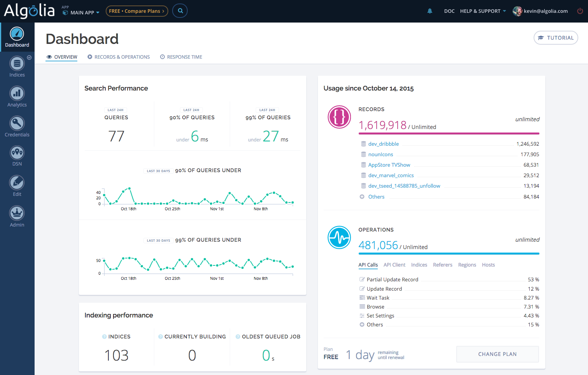Switch to the OVERVIEW tab
Image resolution: width=588 pixels, height=375 pixels.
click(62, 57)
